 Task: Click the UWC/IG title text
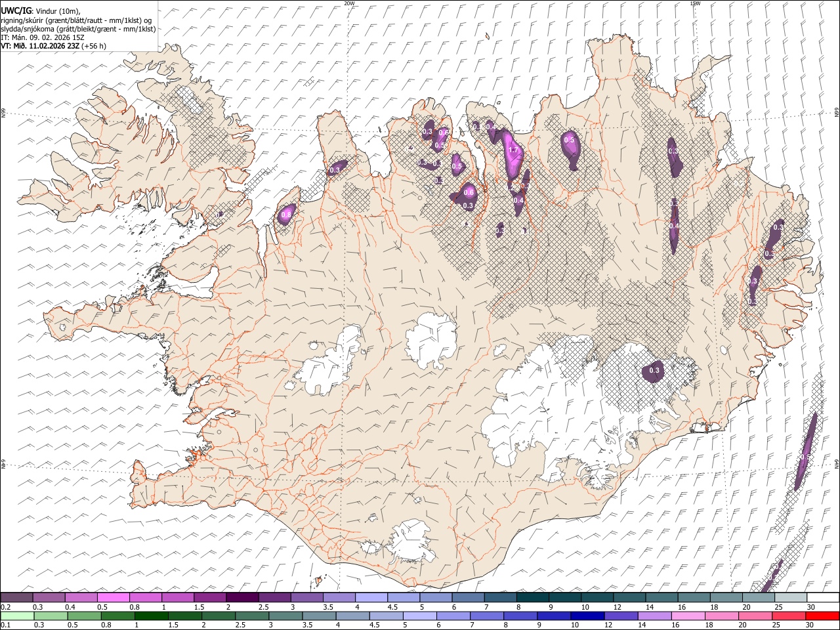tap(16, 10)
